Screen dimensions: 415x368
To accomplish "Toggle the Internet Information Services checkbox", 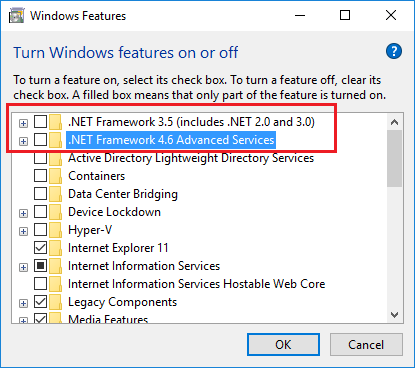I will tap(40, 266).
